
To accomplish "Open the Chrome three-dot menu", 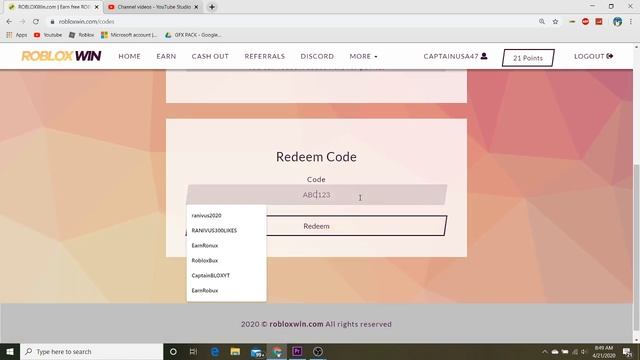I will point(631,22).
